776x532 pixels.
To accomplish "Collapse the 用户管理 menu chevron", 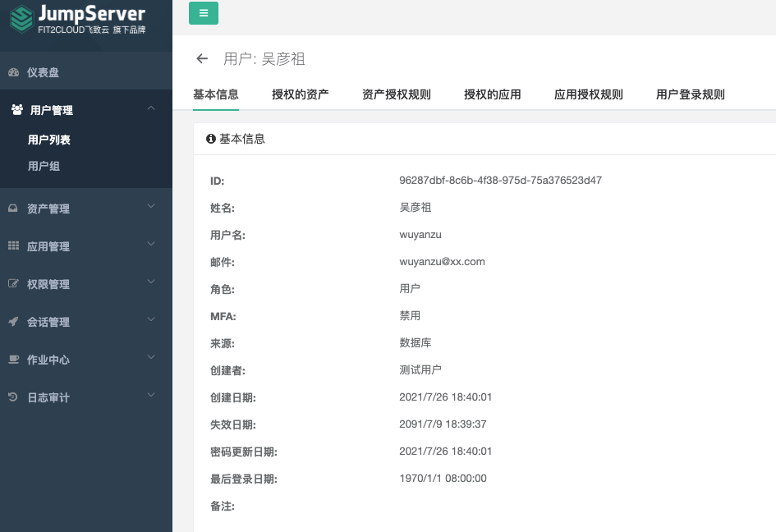I will click(151, 108).
